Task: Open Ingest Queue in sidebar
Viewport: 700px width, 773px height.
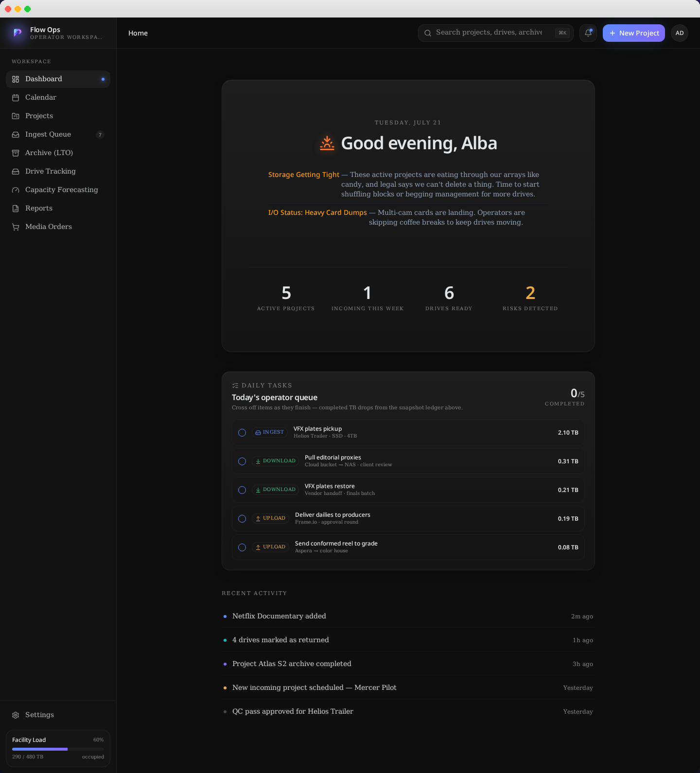Action: coord(58,135)
